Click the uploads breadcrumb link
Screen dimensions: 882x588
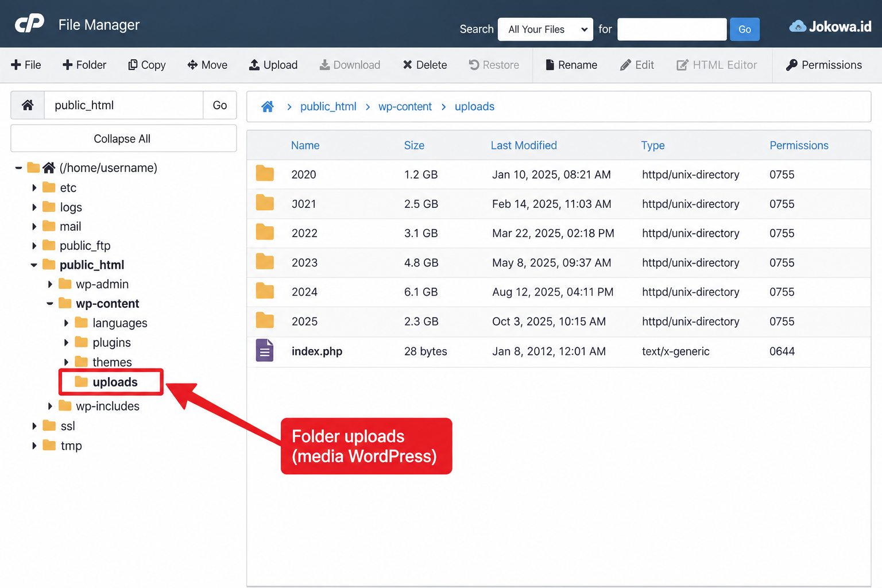point(474,106)
